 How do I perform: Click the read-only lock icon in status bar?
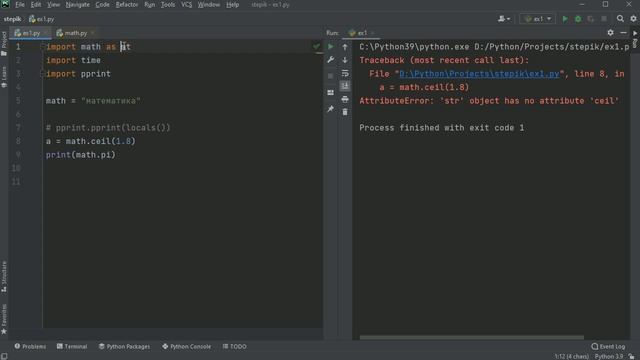[631, 356]
